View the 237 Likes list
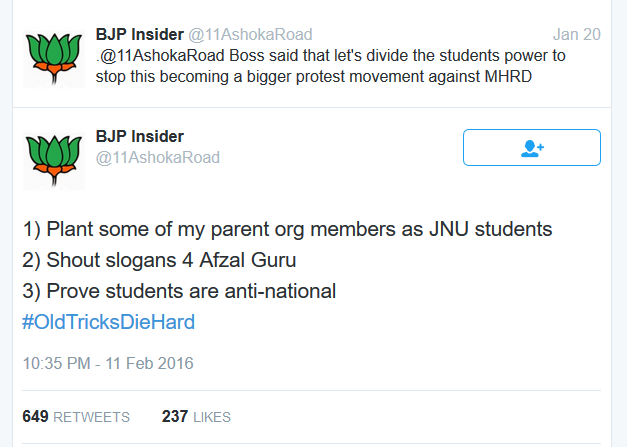The image size is (627, 447). click(x=196, y=416)
